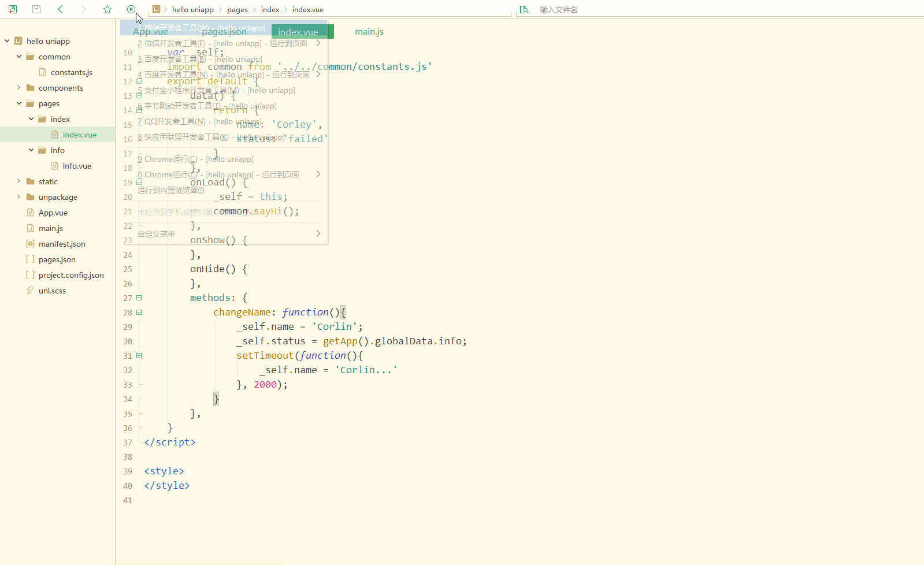Click the file search icon
The width and height of the screenshot is (924, 565).
[524, 10]
